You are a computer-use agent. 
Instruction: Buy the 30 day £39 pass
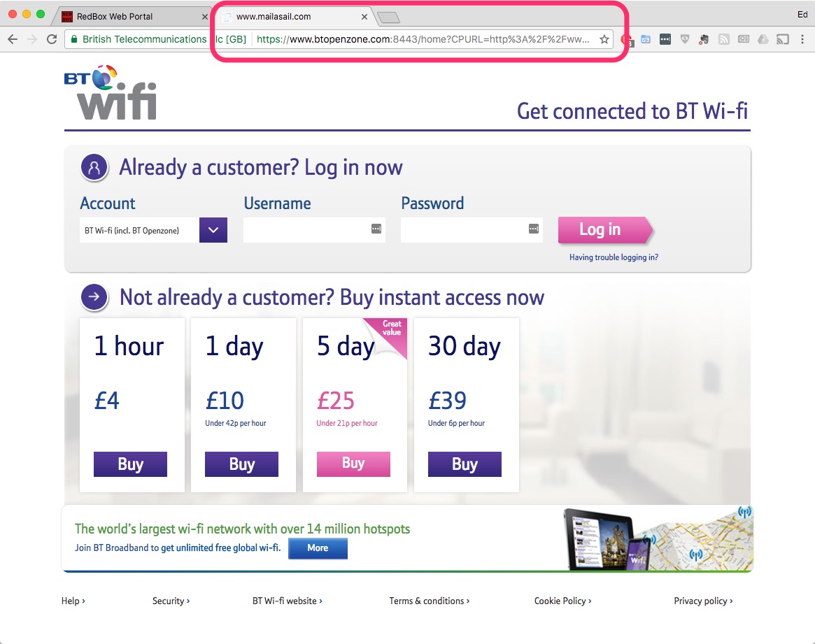465,464
